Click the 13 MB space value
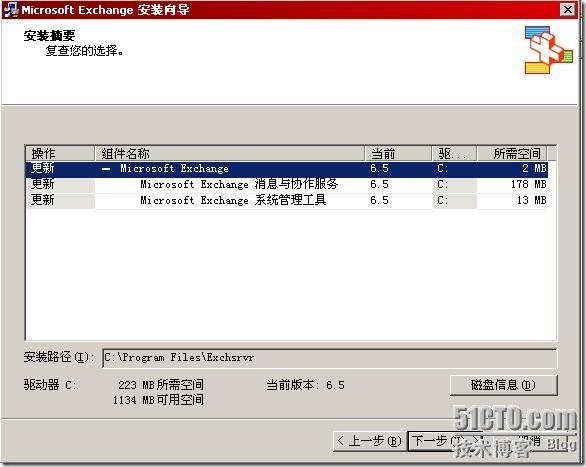586x467 pixels. click(x=531, y=200)
